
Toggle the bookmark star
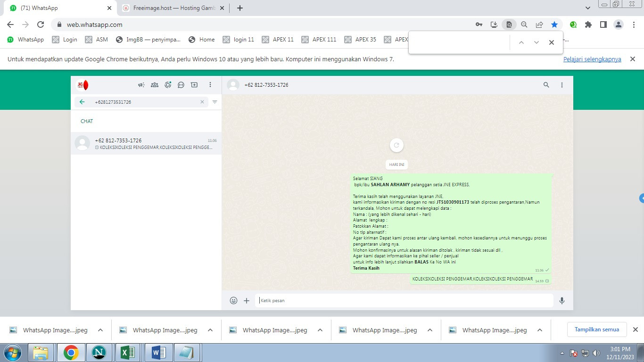pos(554,25)
